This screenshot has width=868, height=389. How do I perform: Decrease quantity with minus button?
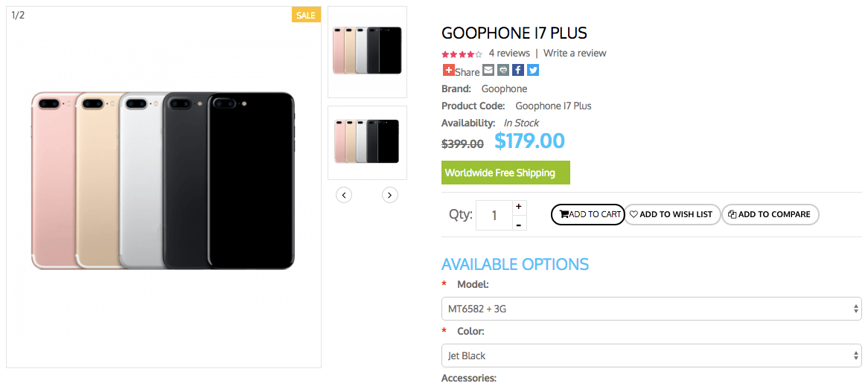pyautogui.click(x=519, y=224)
